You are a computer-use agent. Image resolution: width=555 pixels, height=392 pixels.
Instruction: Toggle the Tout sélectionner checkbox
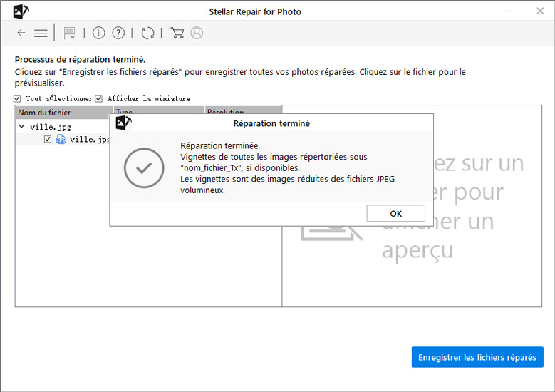(17, 98)
